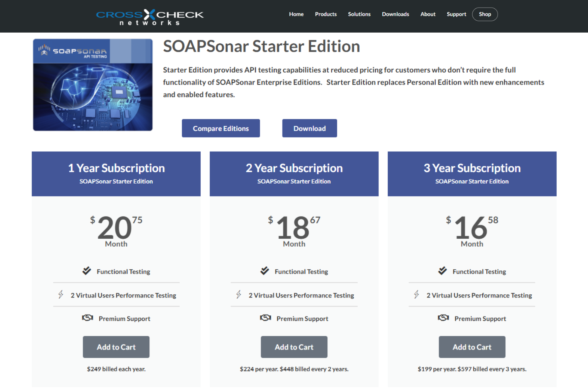Click '$448 billed every 2 years' text
This screenshot has height=392, width=588.
click(x=313, y=369)
